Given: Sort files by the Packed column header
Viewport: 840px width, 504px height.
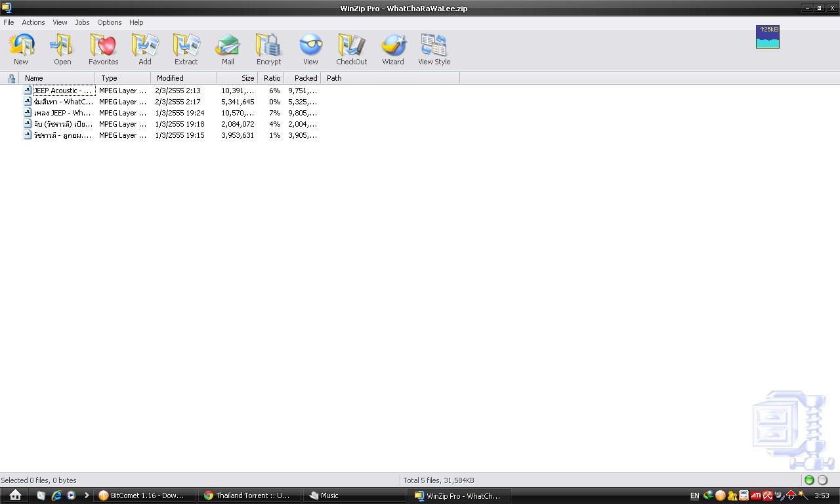Looking at the screenshot, I should tap(303, 78).
